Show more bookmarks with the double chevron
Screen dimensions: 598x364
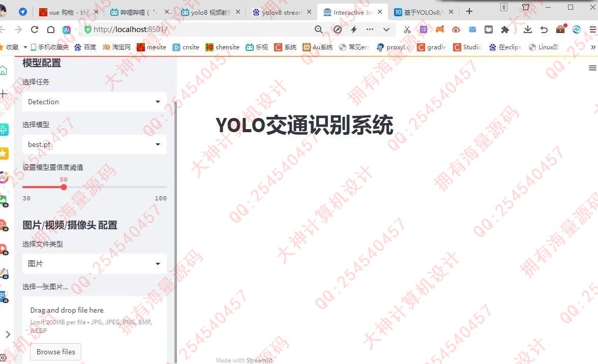(593, 47)
